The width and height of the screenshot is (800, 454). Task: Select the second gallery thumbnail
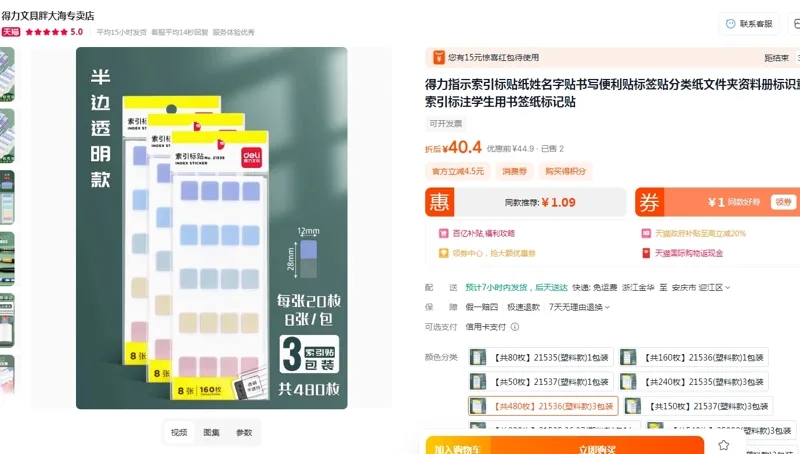(7, 136)
